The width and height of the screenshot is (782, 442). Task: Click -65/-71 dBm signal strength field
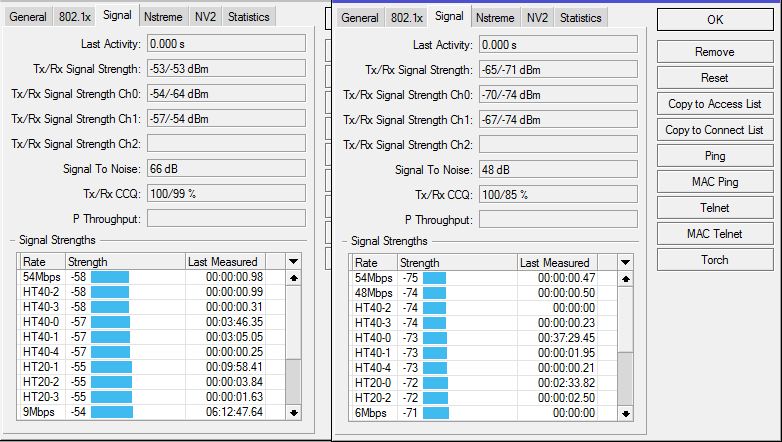tap(559, 69)
